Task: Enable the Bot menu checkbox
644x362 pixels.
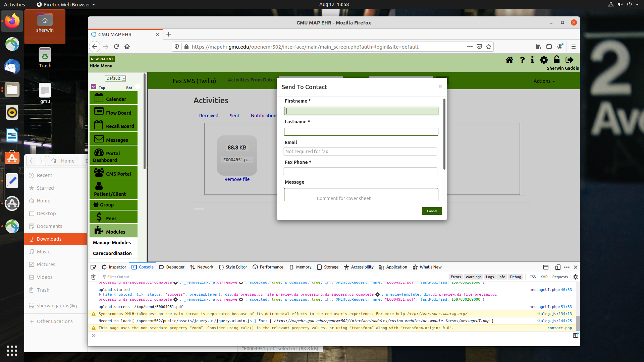Action: pos(137,86)
